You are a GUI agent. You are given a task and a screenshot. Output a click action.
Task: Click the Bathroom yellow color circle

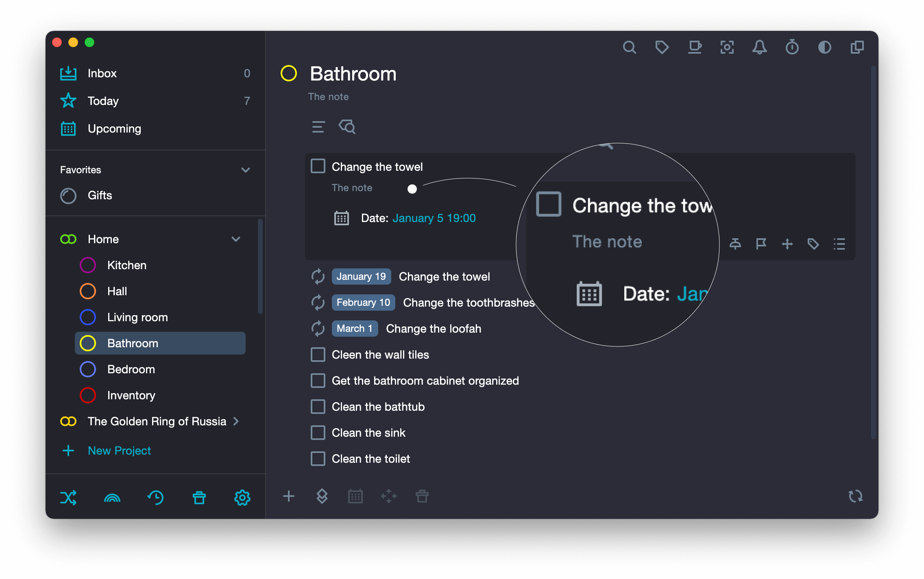coord(289,74)
